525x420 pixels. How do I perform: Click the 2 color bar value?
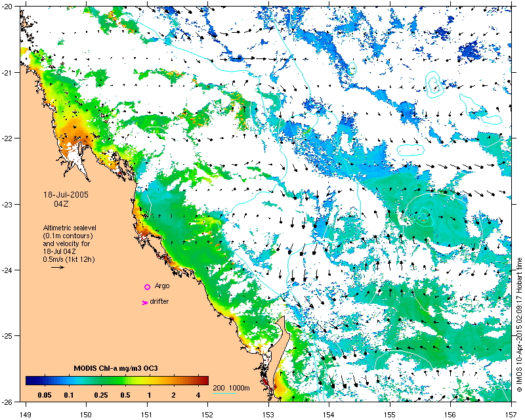point(173,395)
